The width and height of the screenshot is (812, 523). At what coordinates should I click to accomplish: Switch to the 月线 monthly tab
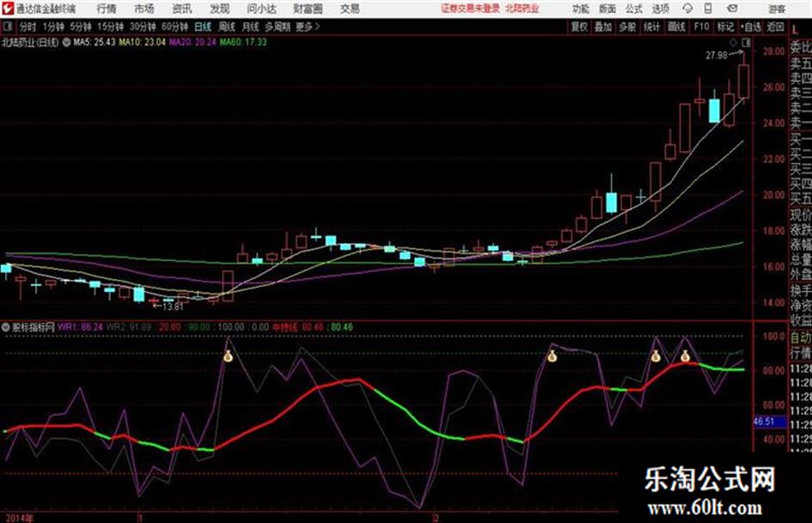(251, 27)
